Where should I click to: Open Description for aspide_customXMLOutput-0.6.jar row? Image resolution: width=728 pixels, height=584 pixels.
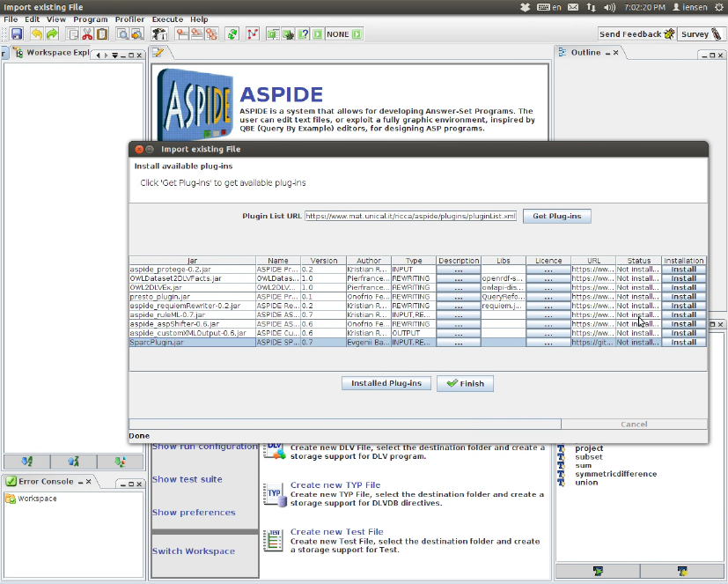459,333
